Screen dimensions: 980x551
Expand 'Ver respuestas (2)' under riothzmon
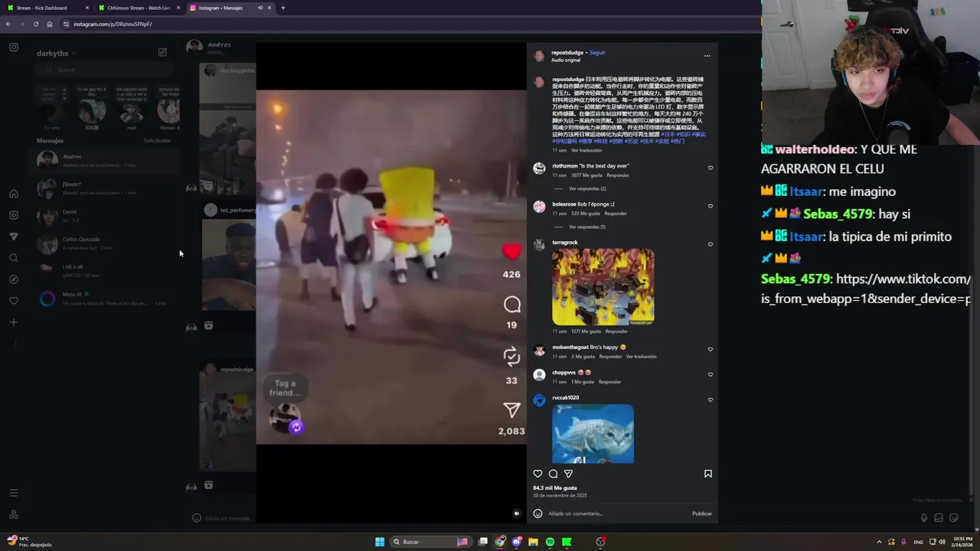tap(588, 188)
